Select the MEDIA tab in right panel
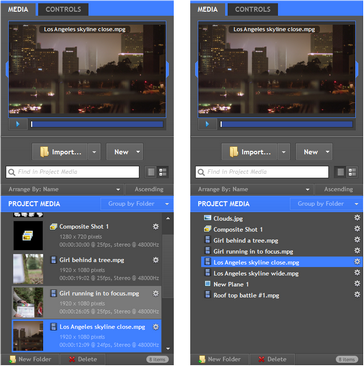 208,9
